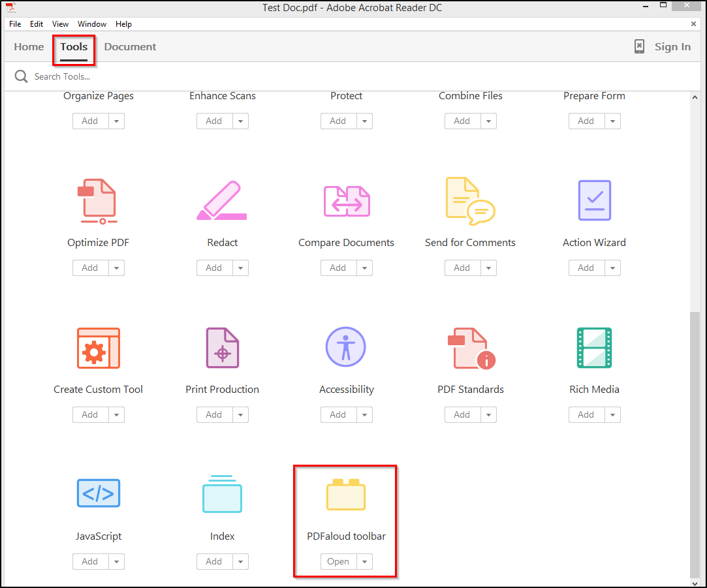This screenshot has width=707, height=588.
Task: Expand the Protect Add dropdown arrow
Action: (364, 121)
